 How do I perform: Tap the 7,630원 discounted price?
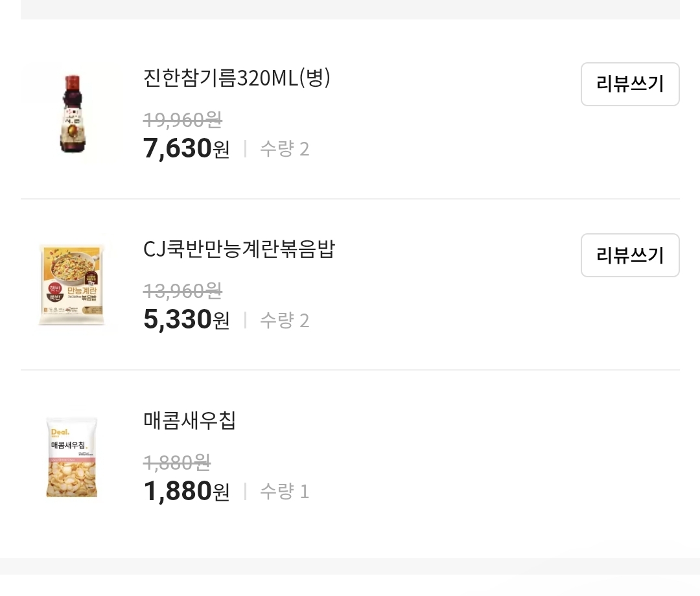[x=186, y=149]
